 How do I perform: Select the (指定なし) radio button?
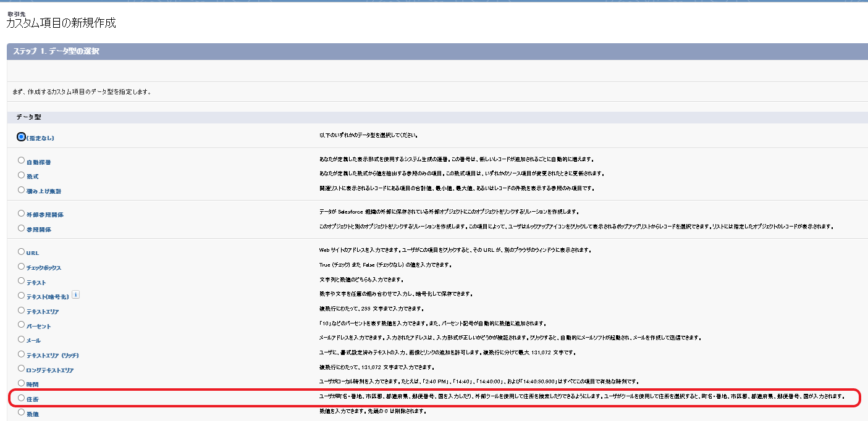(22, 137)
